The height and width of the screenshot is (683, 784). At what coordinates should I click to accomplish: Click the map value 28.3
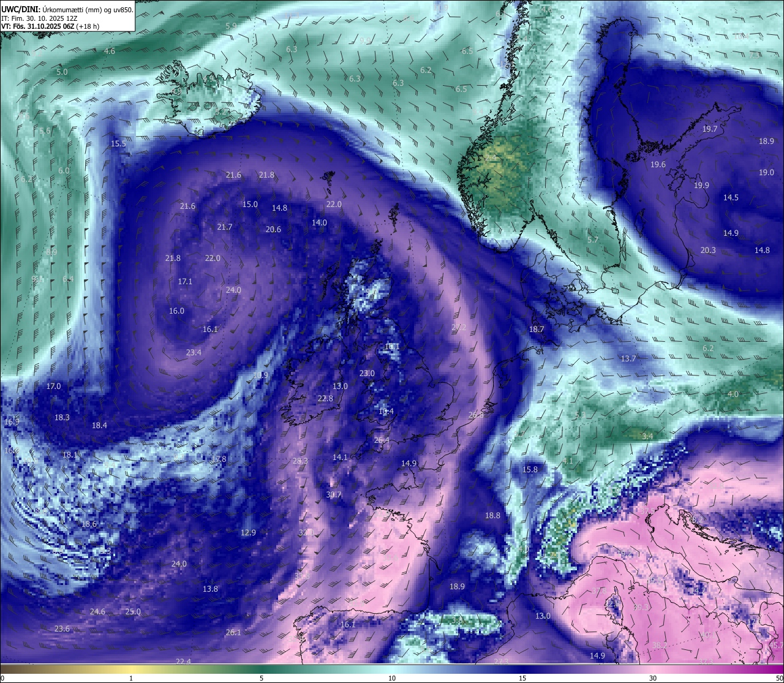[300, 461]
